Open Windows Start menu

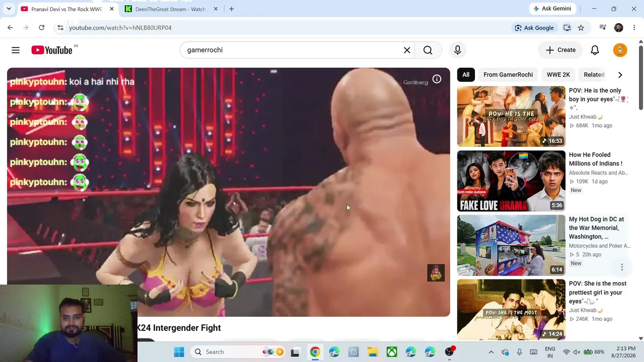tap(179, 352)
